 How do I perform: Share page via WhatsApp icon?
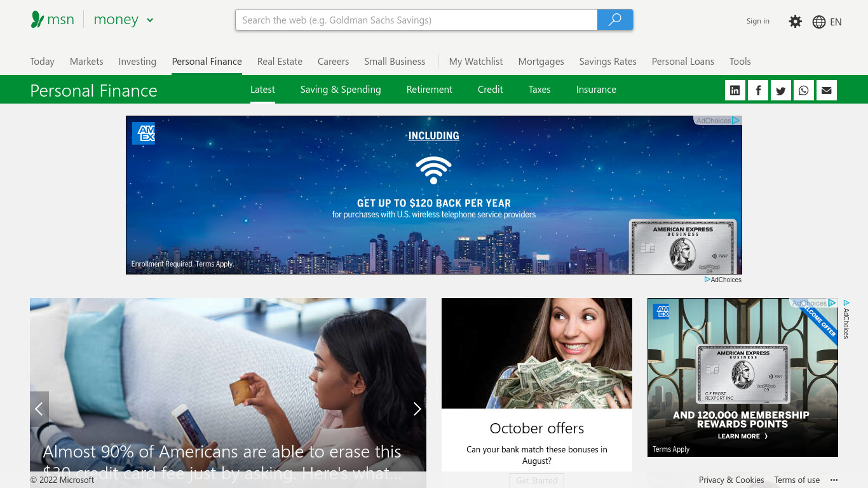(804, 90)
